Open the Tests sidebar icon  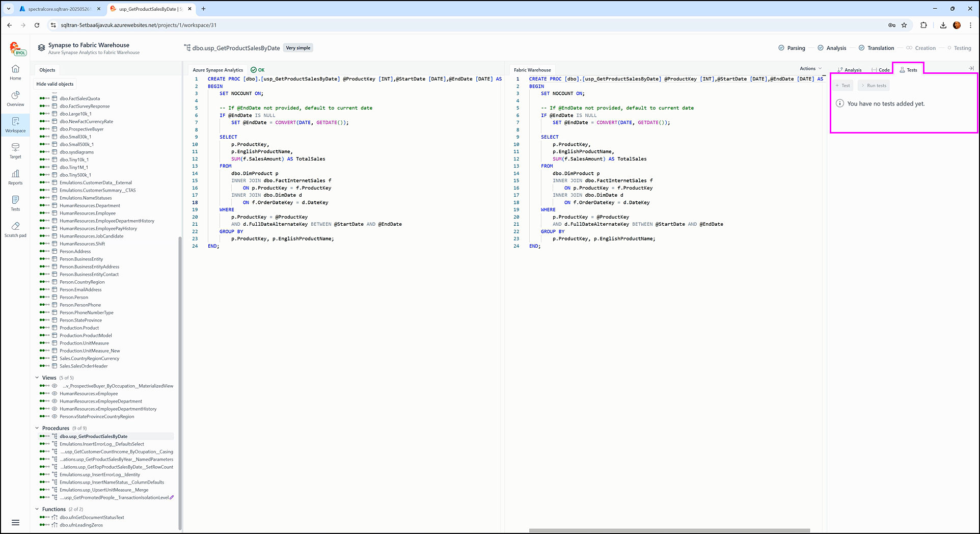(x=15, y=203)
